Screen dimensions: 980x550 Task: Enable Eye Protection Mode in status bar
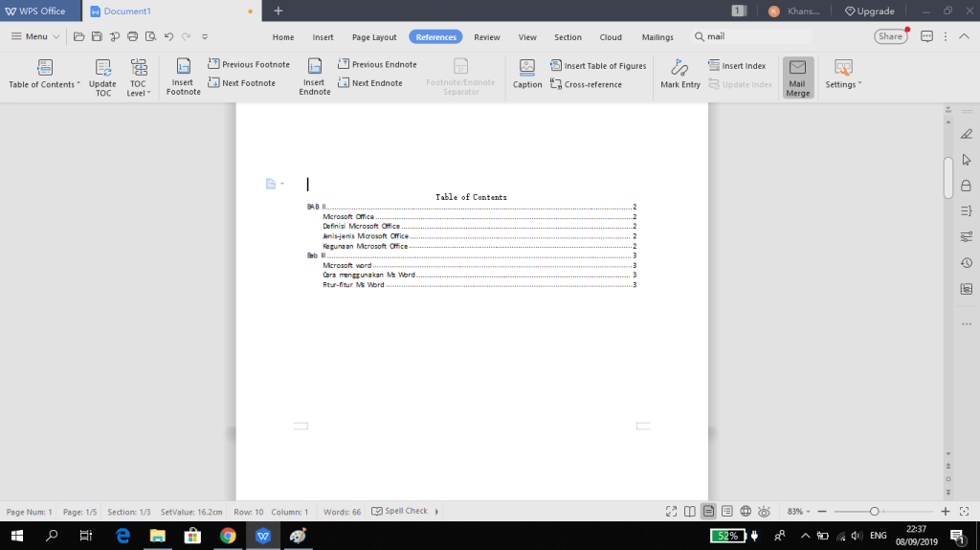click(764, 512)
